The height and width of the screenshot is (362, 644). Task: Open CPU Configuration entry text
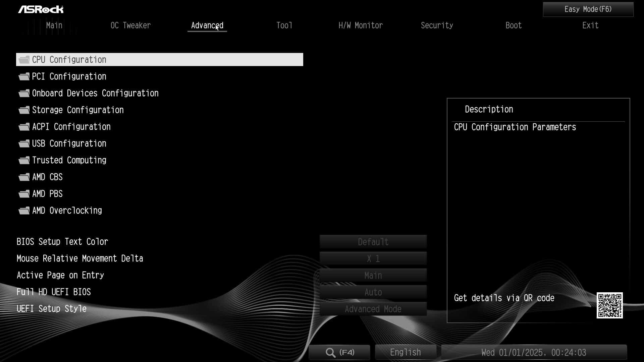tap(69, 60)
